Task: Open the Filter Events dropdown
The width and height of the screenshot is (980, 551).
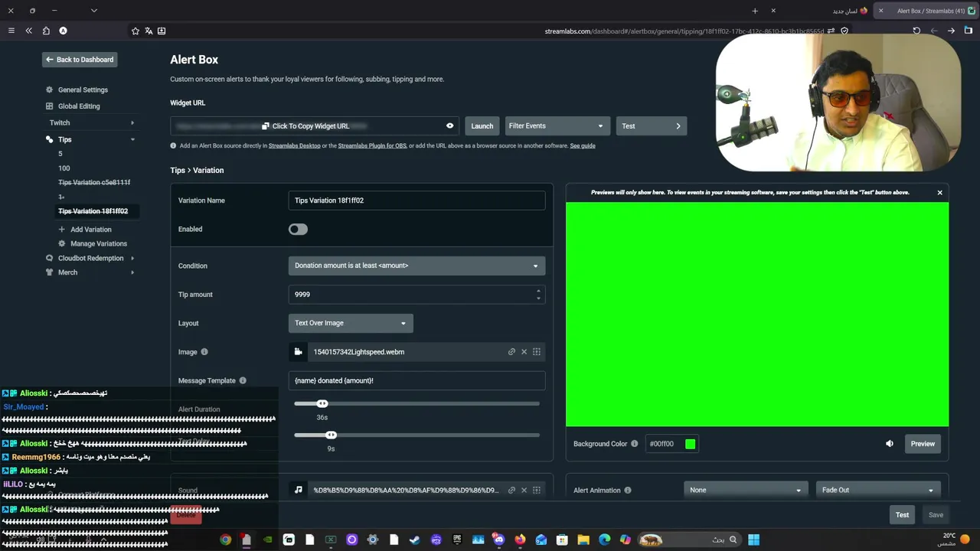Action: point(557,126)
